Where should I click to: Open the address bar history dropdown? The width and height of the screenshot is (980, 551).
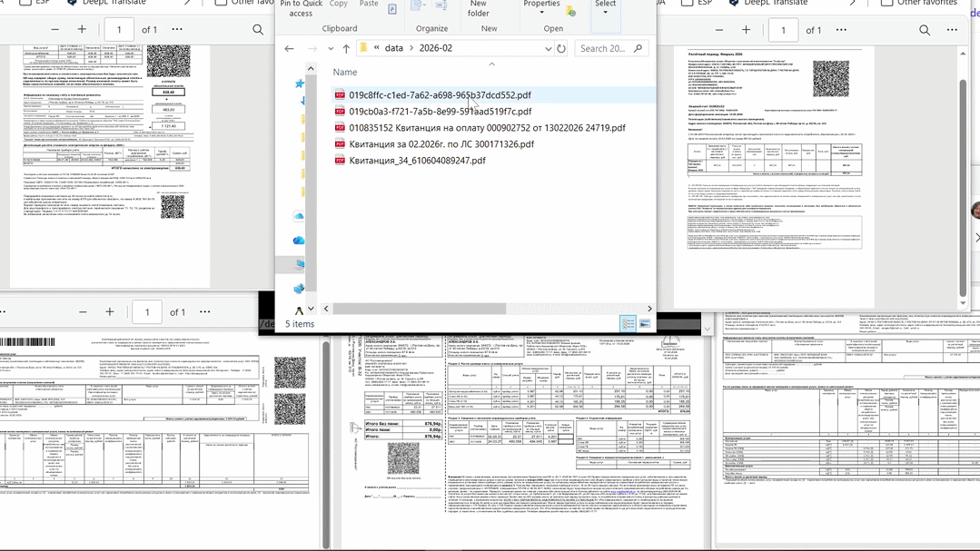click(x=548, y=49)
